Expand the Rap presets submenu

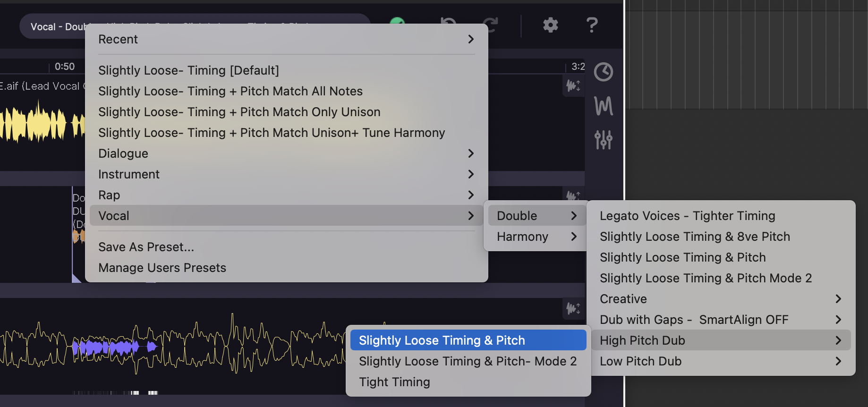[x=286, y=195]
